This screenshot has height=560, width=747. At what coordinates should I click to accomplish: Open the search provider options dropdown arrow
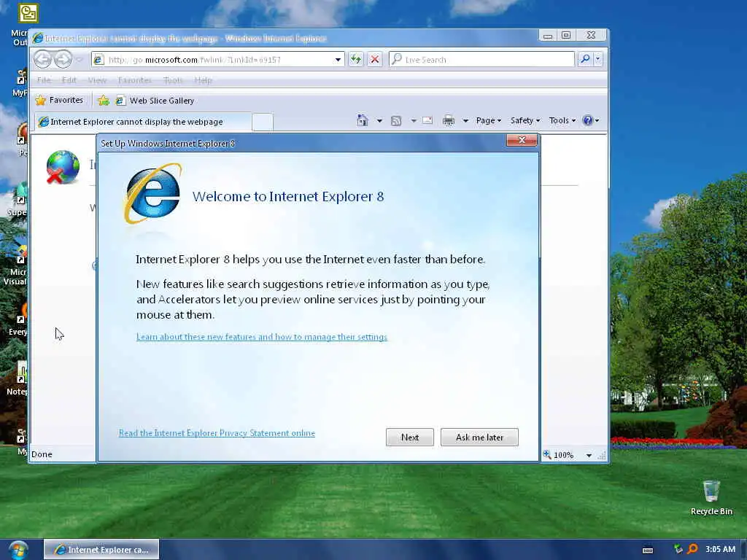point(598,59)
